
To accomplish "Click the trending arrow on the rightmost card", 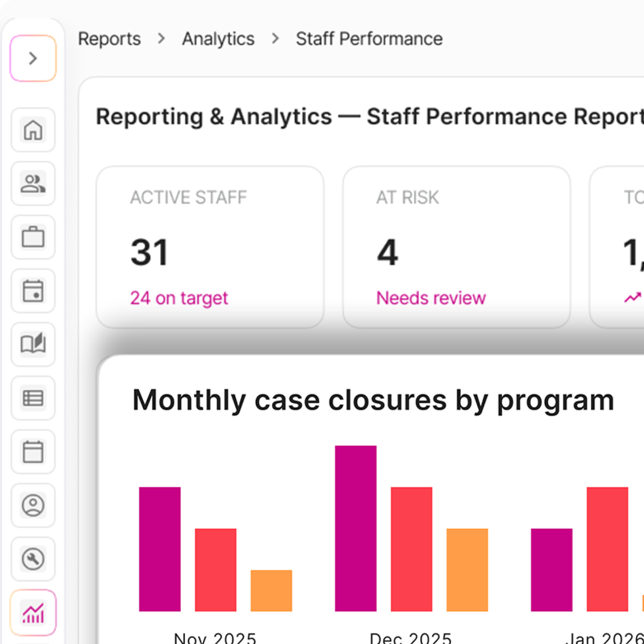I will (x=632, y=297).
